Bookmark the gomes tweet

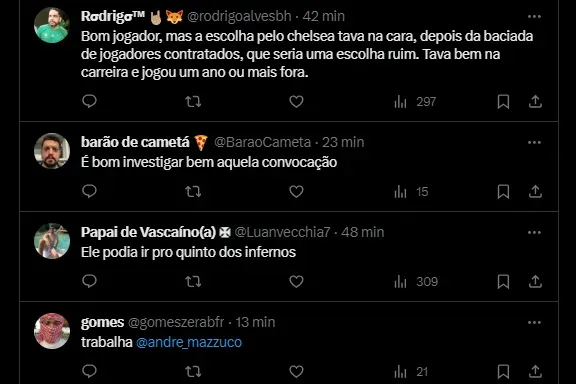[x=503, y=372]
